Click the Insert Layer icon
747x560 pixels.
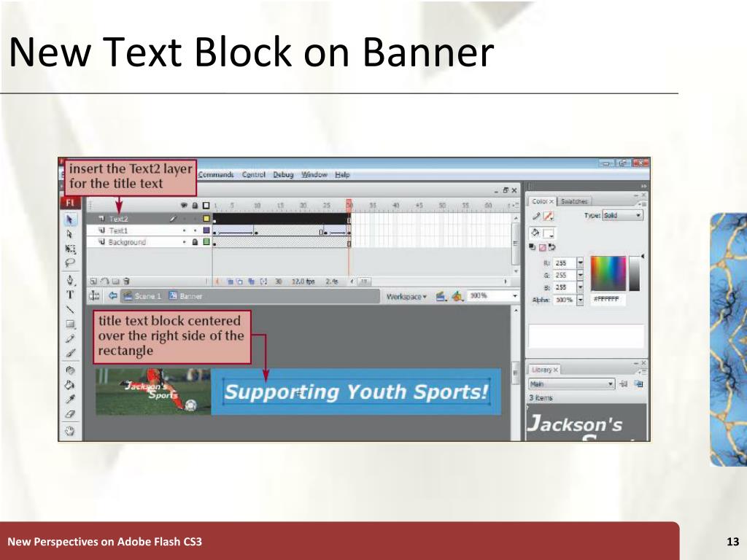93,281
